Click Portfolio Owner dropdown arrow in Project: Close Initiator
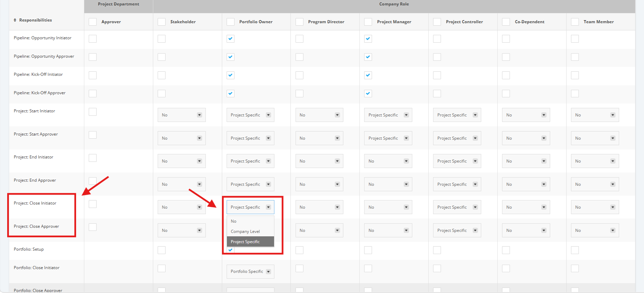The height and width of the screenshot is (293, 644). click(x=268, y=207)
